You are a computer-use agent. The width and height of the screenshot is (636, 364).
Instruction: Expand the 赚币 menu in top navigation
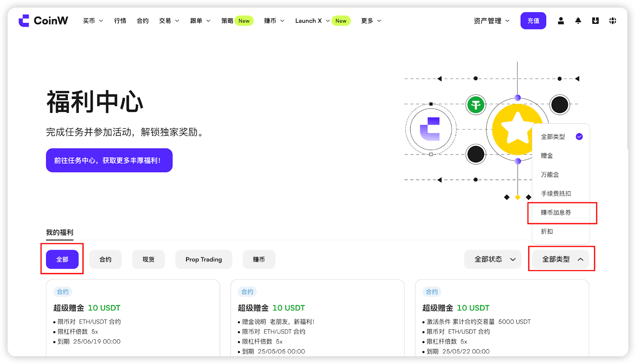[274, 21]
